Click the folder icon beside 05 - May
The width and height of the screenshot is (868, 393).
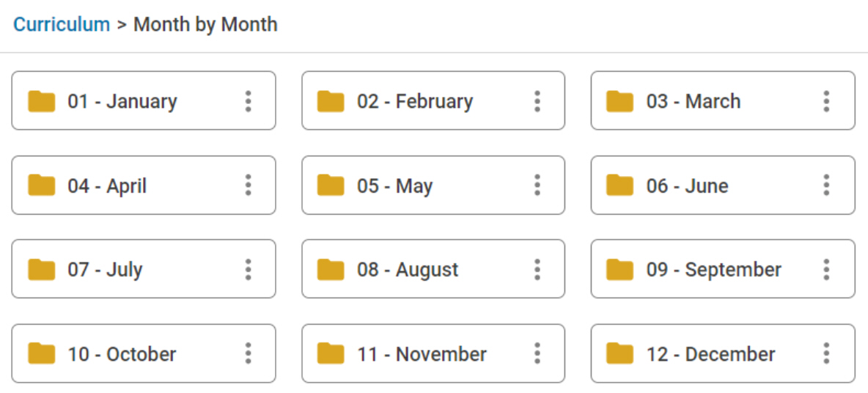(x=331, y=186)
